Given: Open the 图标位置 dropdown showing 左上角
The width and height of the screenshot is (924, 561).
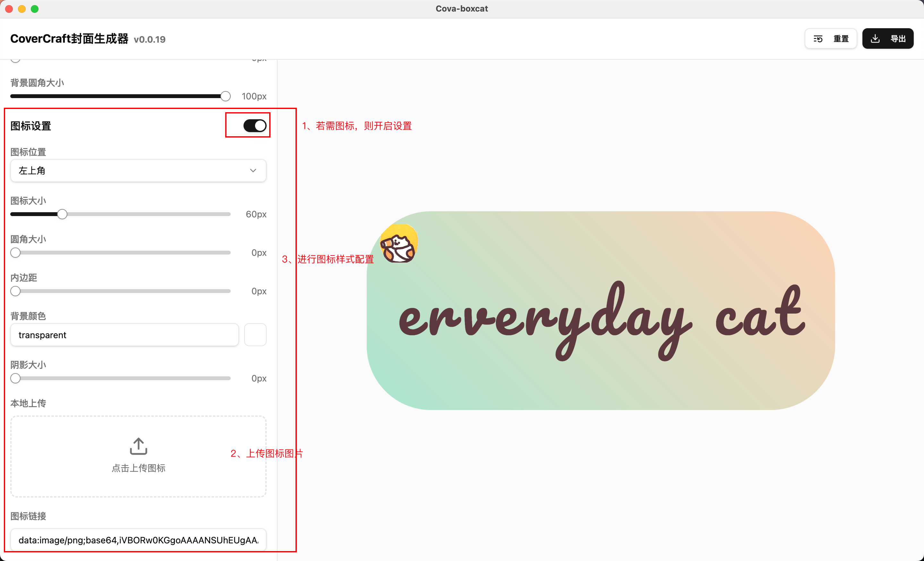Looking at the screenshot, I should pyautogui.click(x=138, y=171).
